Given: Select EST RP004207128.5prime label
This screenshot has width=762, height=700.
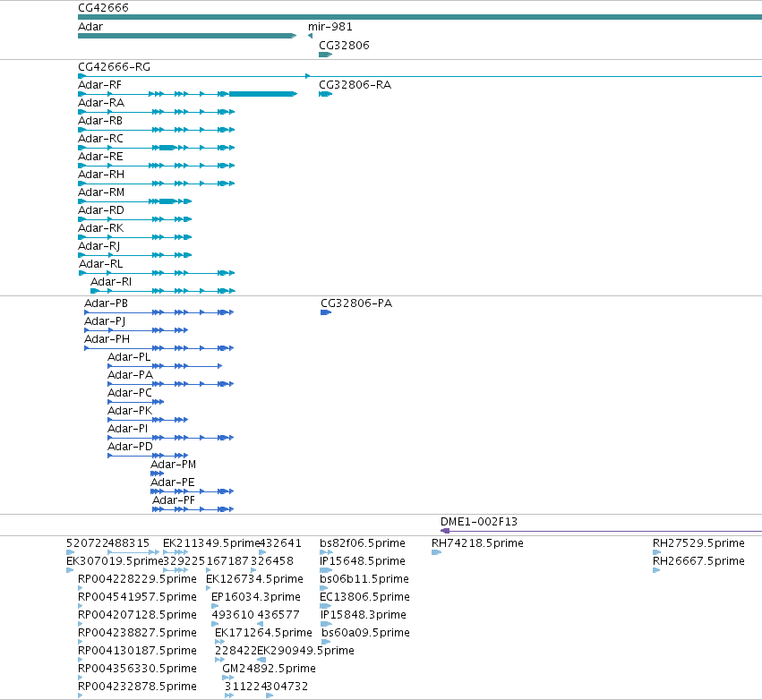Looking at the screenshot, I should tap(137, 615).
